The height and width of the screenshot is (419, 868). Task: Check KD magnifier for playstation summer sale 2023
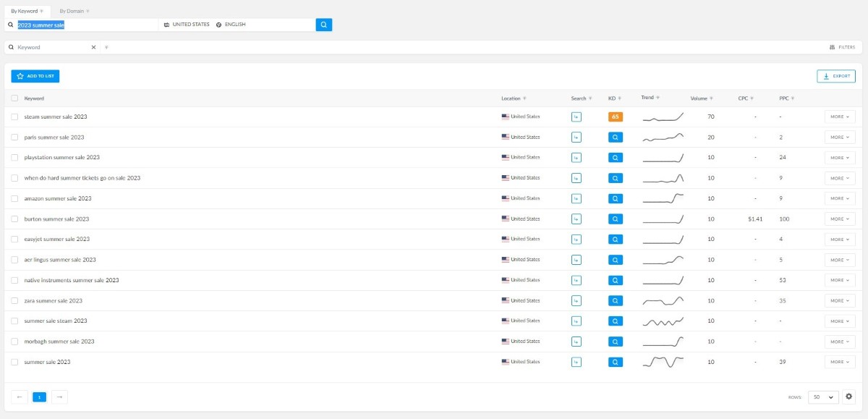pos(616,157)
